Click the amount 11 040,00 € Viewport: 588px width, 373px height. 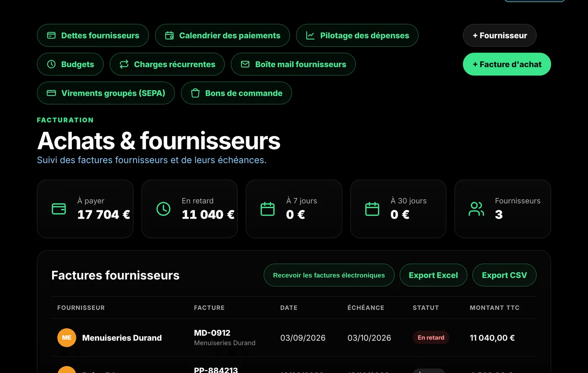[x=492, y=338]
